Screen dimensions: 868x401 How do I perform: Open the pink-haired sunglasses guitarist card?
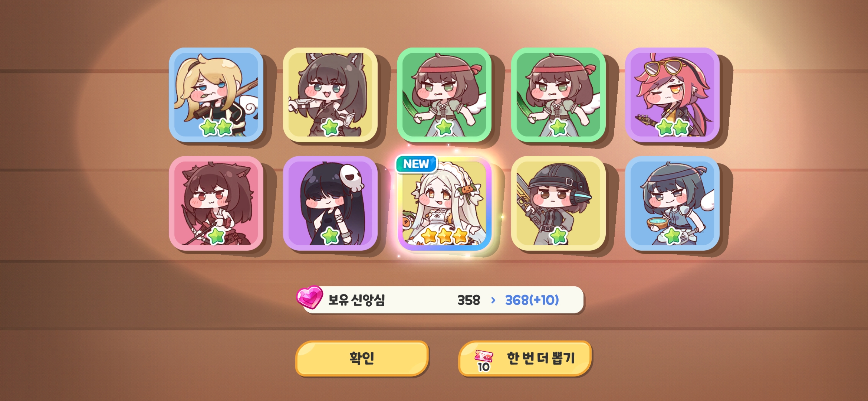672,95
